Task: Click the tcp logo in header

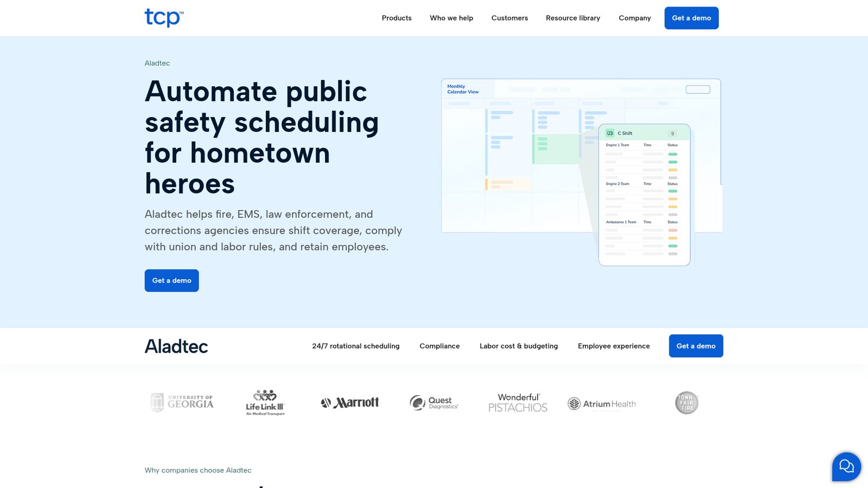Action: (164, 18)
